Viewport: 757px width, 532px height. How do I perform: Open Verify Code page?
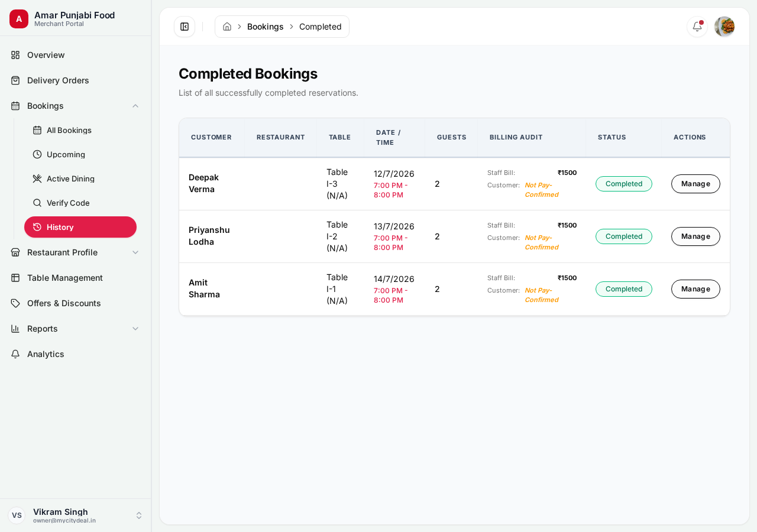[x=80, y=203]
